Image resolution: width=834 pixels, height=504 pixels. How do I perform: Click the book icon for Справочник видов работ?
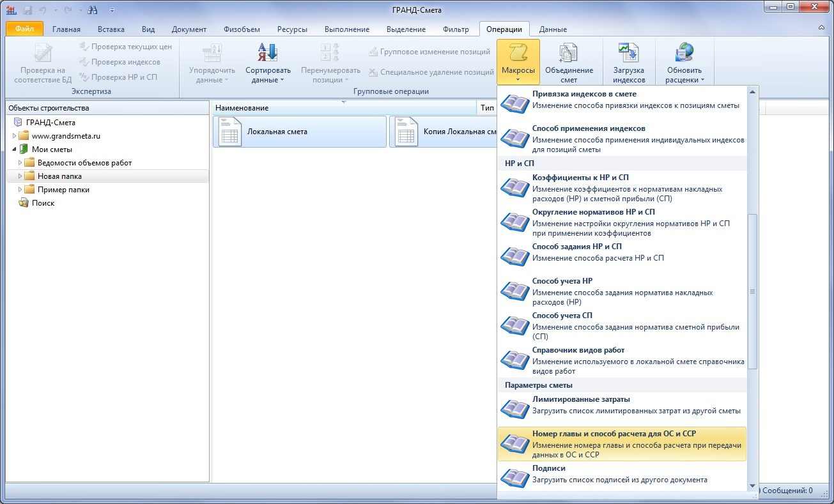pyautogui.click(x=514, y=359)
